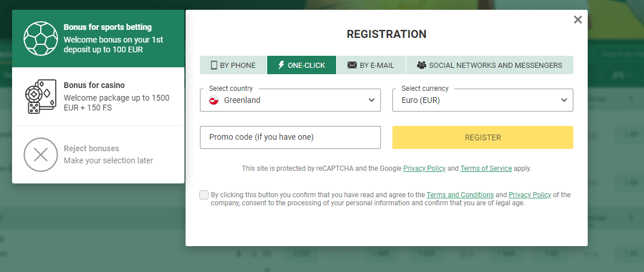Open the company Terms and Conditions link

[460, 195]
